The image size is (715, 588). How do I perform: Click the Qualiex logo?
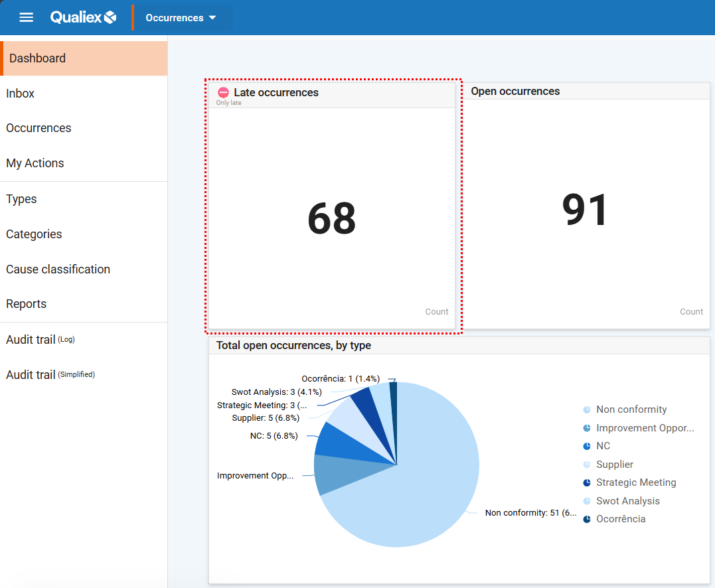click(84, 18)
